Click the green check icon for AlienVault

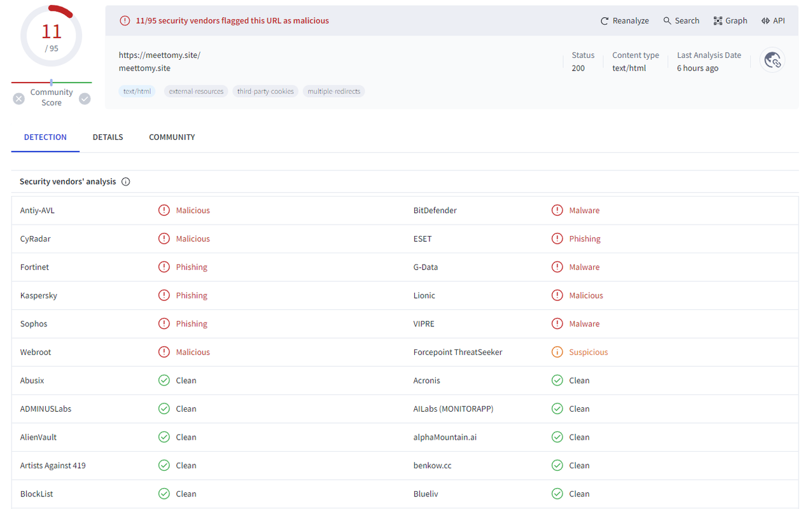pos(164,437)
